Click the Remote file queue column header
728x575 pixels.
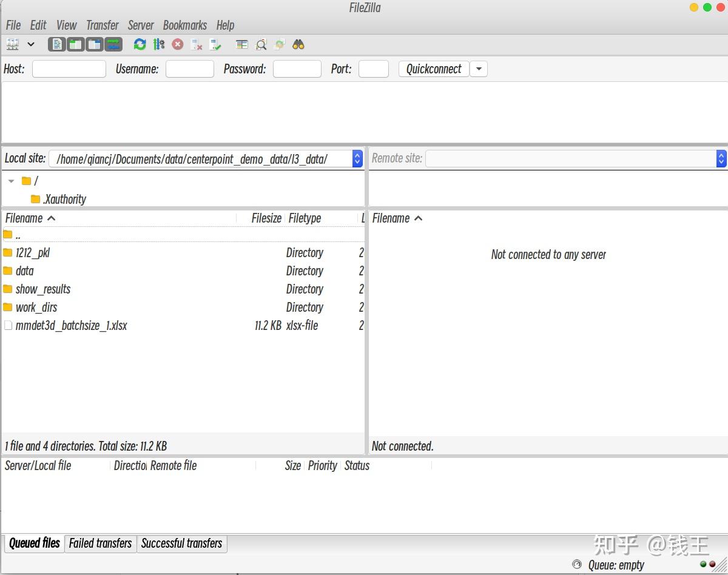click(174, 466)
